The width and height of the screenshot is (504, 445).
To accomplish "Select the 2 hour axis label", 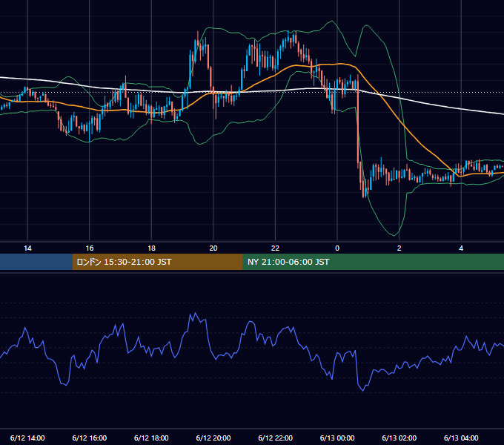I will (399, 248).
